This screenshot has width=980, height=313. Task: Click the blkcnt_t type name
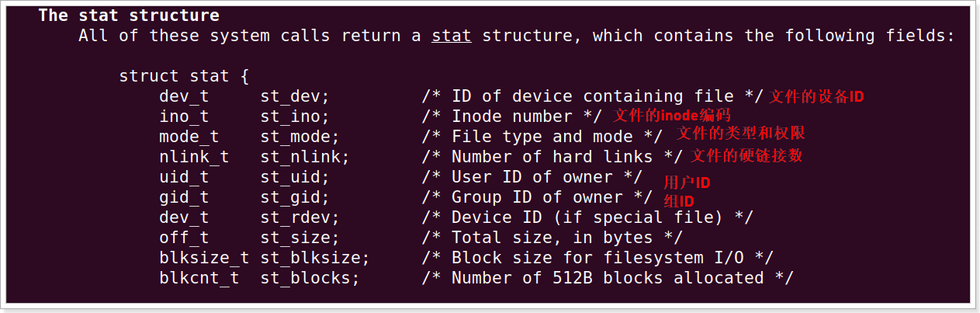199,278
